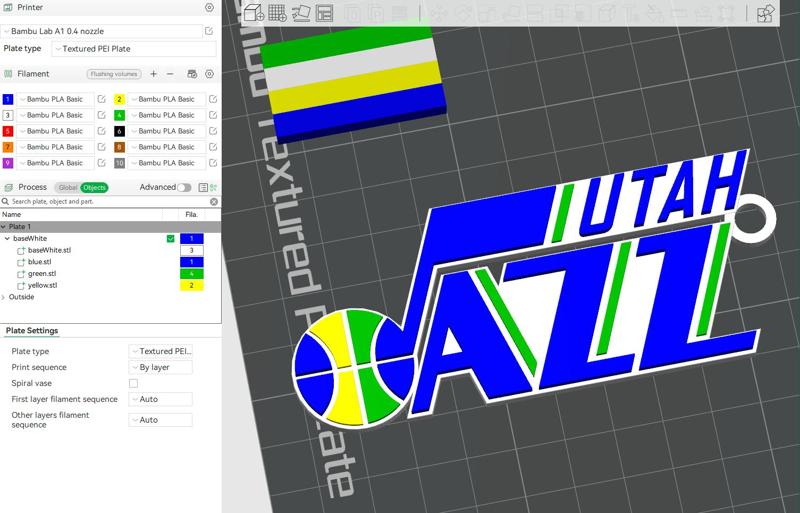This screenshot has width=800, height=513.
Task: Select the Plate Settings tab
Action: [32, 331]
